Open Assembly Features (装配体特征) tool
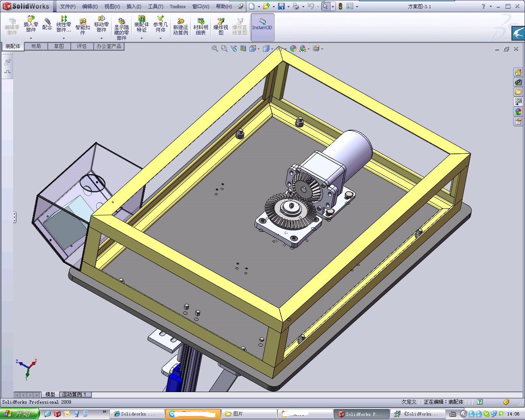The width and height of the screenshot is (525, 420). coord(142,24)
